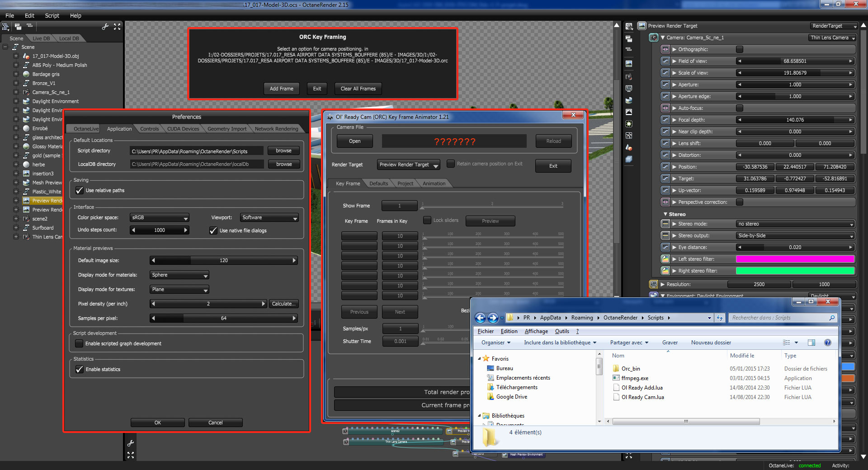Click the histogram imager icon in the inspector sidebar
The width and height of the screenshot is (868, 470).
(x=629, y=112)
